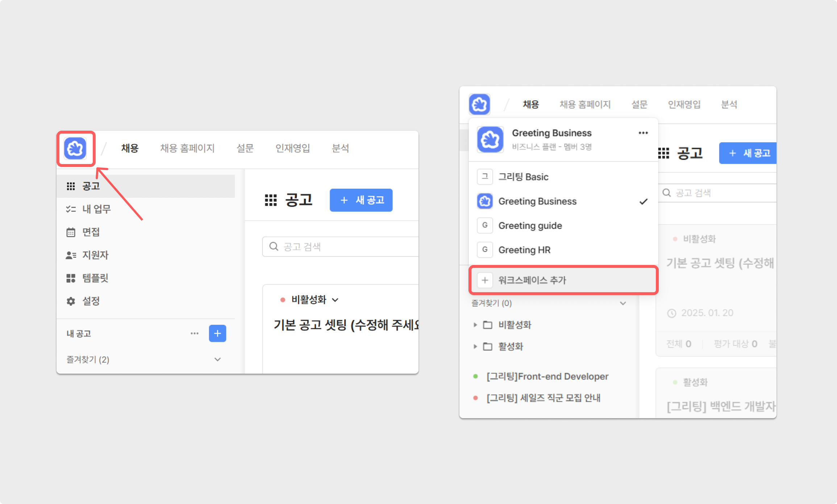Expand the 즐겨찾기 (2) section chevron
Image resolution: width=837 pixels, height=504 pixels.
pos(217,360)
